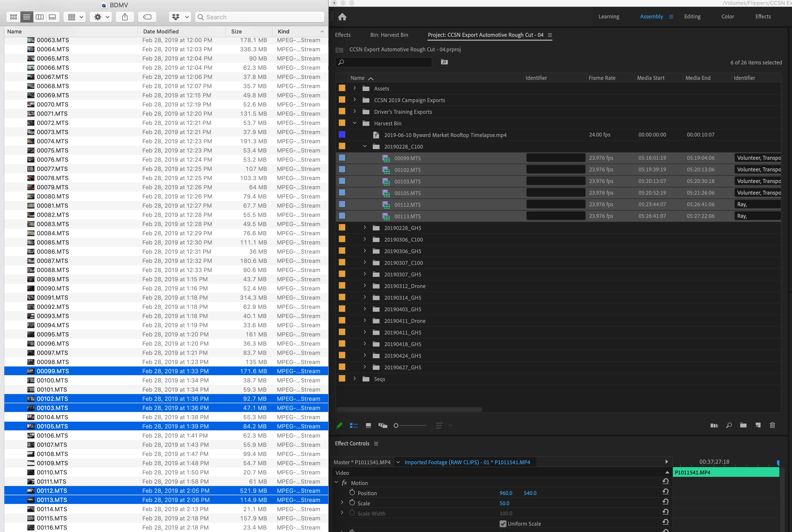Click the New Bin folder icon

(x=743, y=426)
